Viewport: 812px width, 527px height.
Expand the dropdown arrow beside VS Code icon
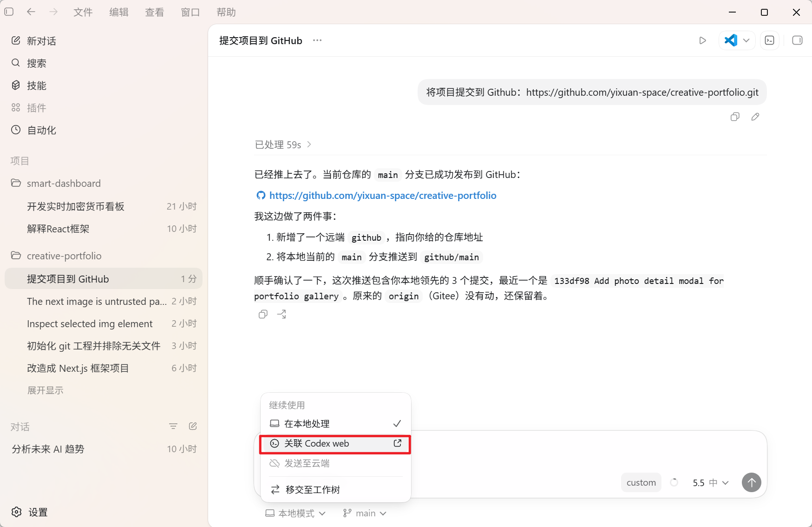coord(747,40)
